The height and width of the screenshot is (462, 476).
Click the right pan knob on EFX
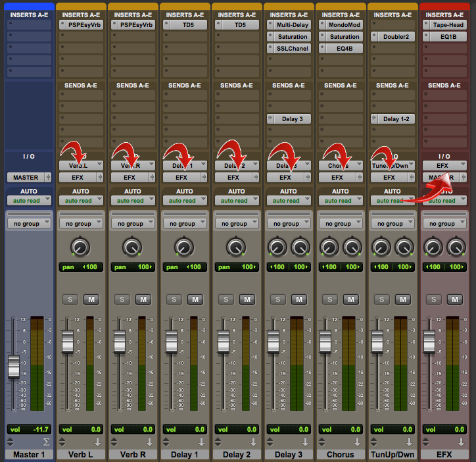[x=455, y=247]
